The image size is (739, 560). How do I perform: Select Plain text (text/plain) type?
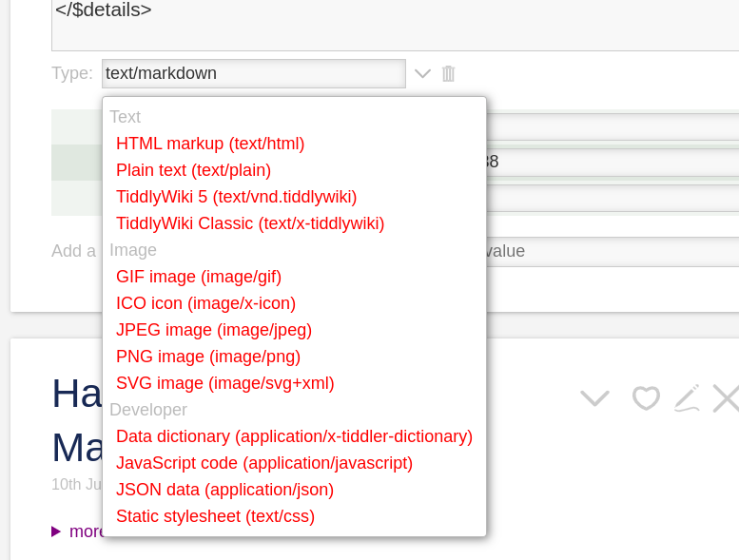click(x=193, y=170)
